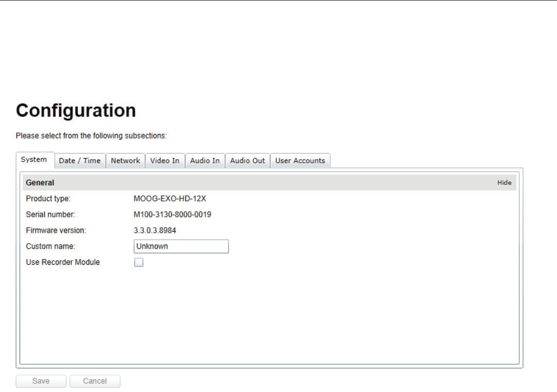Open the Network tab
The image size is (557, 392).
[125, 161]
